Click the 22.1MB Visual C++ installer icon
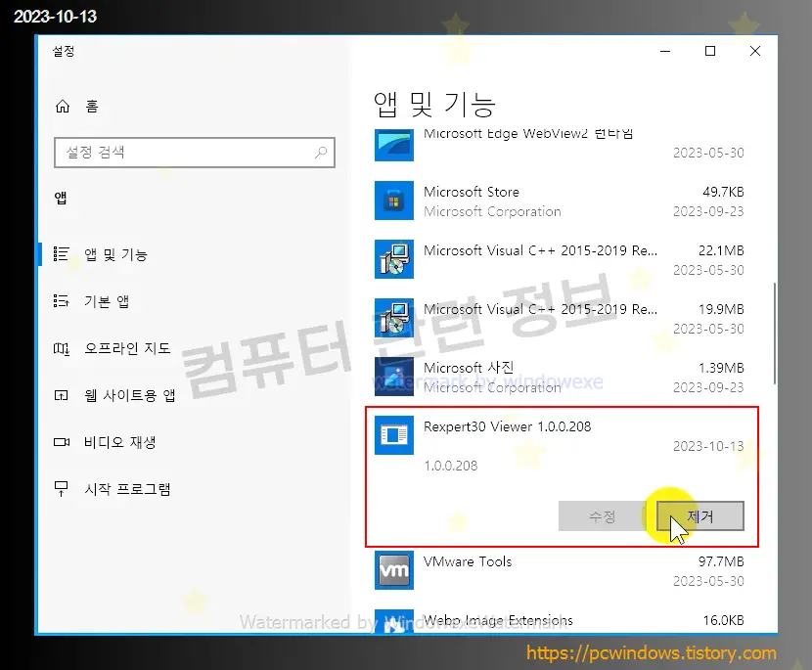The height and width of the screenshot is (670, 812). [x=394, y=259]
